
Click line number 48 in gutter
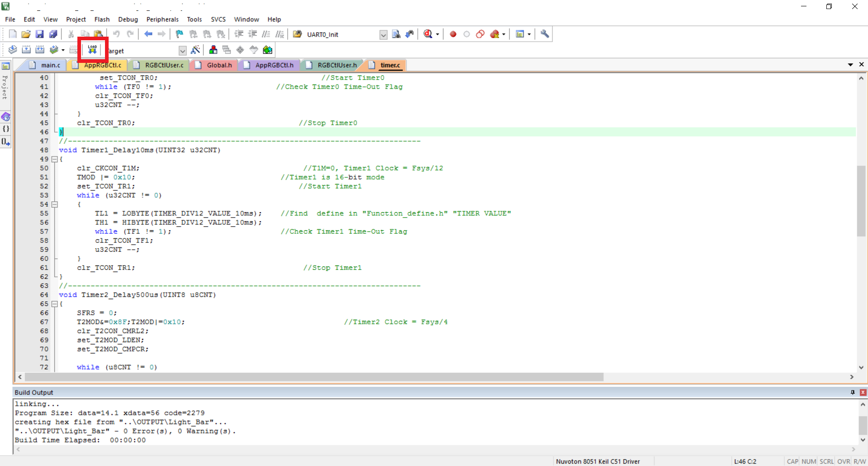click(x=44, y=150)
